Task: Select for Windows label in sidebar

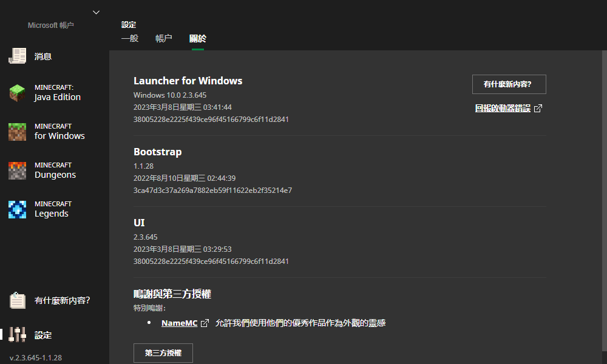Action: [59, 136]
